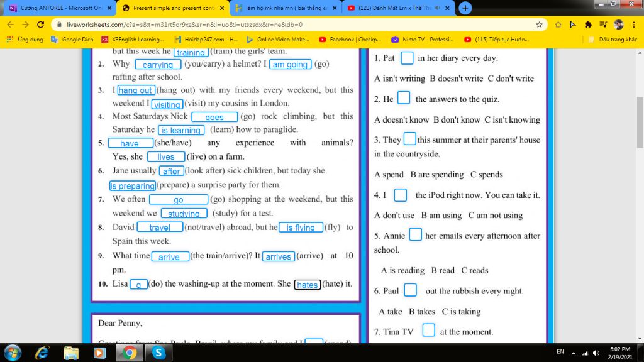Open the volume control in tray
This screenshot has width=644, height=362.
[x=596, y=353]
